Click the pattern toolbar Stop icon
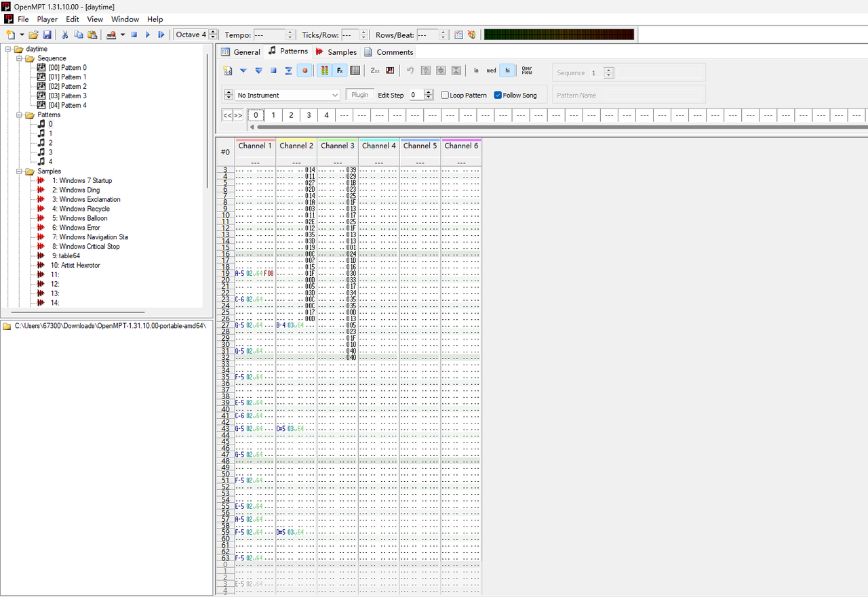Viewport: 868px width, 597px height. click(x=273, y=70)
